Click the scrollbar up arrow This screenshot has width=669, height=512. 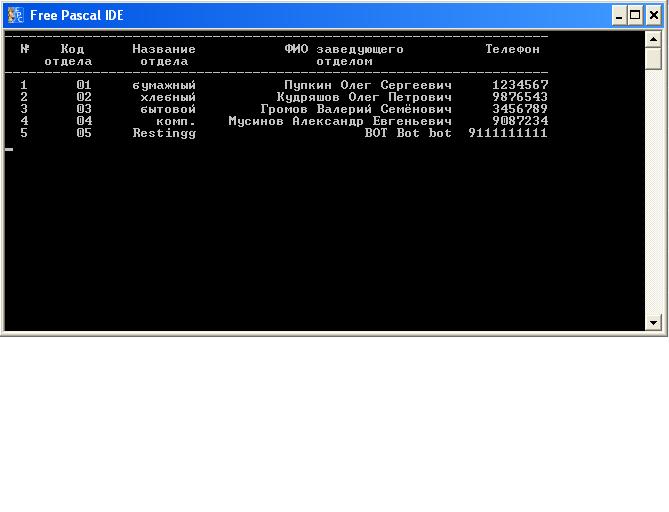(654, 39)
